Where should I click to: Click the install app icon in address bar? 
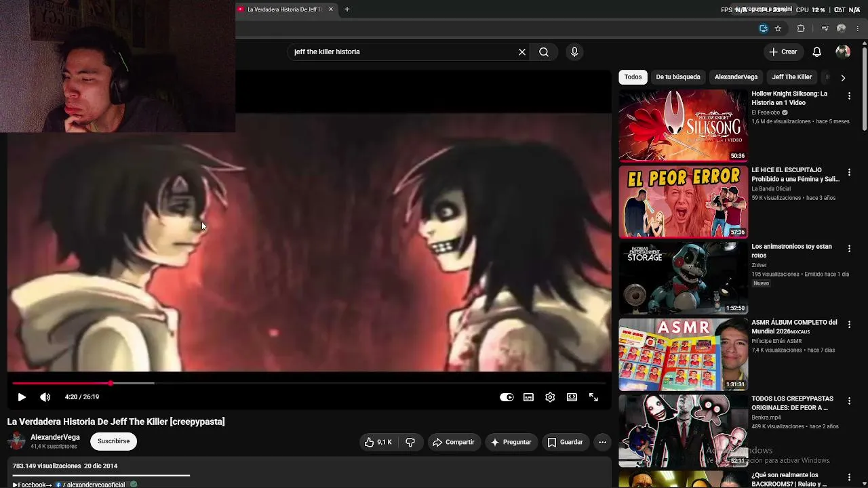pos(764,28)
